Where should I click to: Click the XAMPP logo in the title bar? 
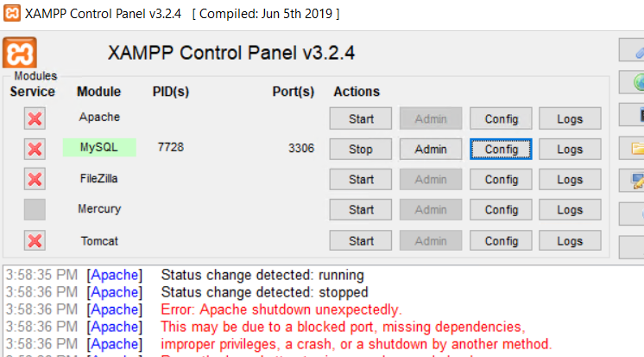[10, 14]
